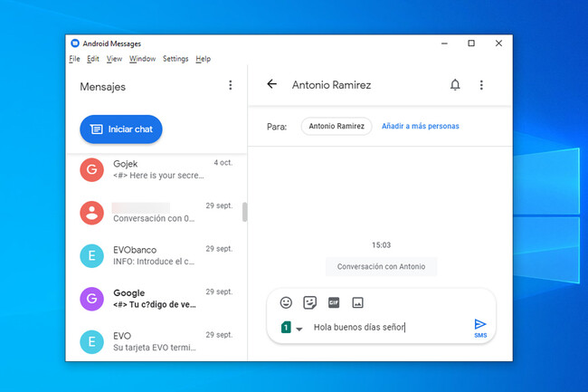Select EVObanco avatar circle

[92, 256]
